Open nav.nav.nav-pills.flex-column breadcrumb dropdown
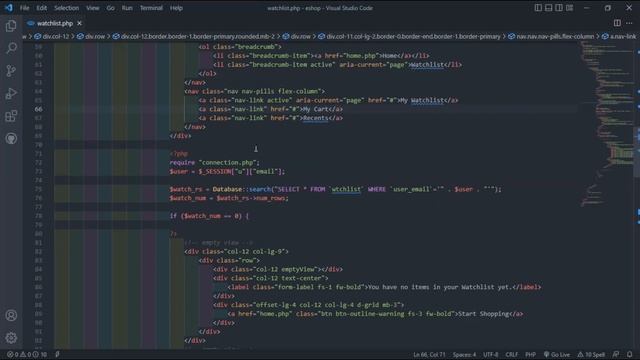 click(x=555, y=36)
